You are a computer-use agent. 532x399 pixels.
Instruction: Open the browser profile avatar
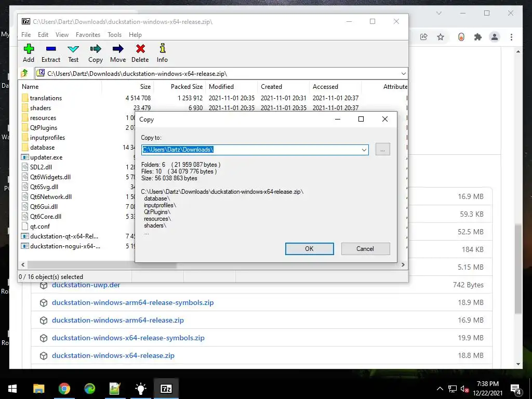[x=495, y=37]
